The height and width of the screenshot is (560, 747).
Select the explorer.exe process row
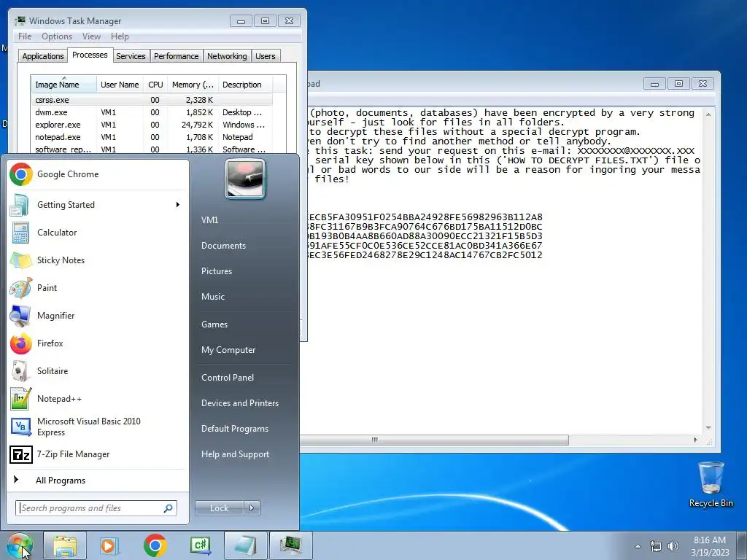[152, 125]
